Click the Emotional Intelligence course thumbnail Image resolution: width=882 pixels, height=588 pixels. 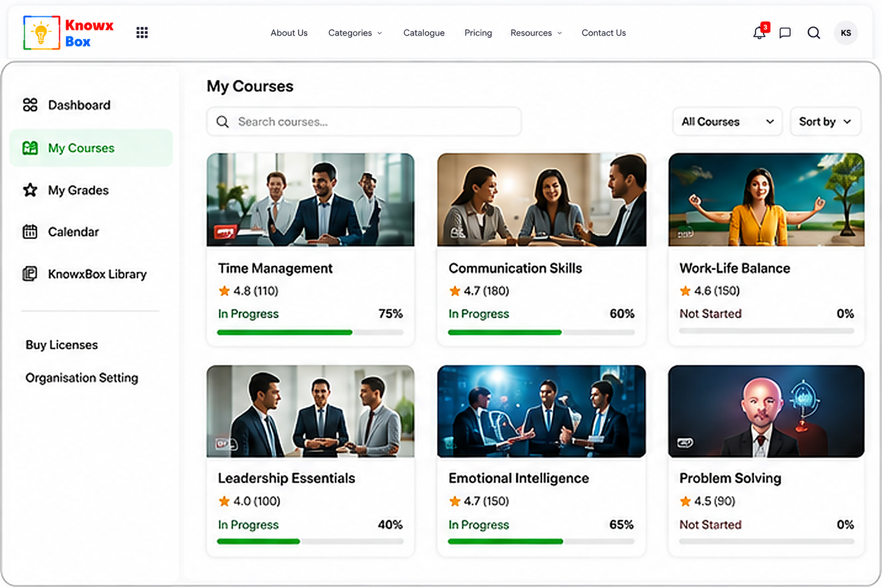pyautogui.click(x=541, y=411)
